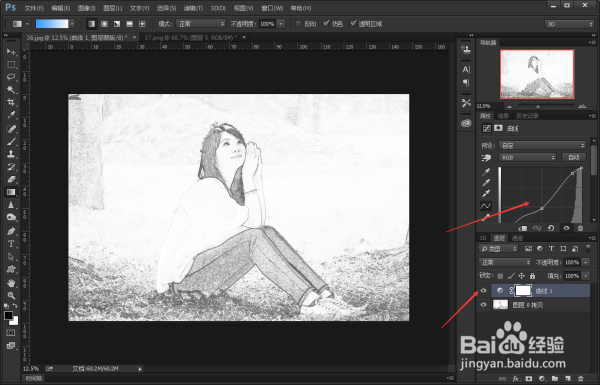Open the 图像(I) menu
The width and height of the screenshot is (600, 385).
(86, 8)
